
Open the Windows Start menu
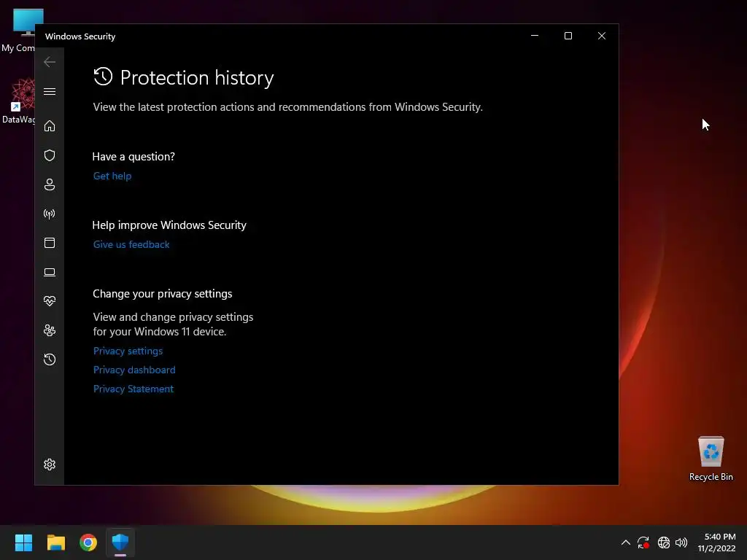(x=23, y=542)
